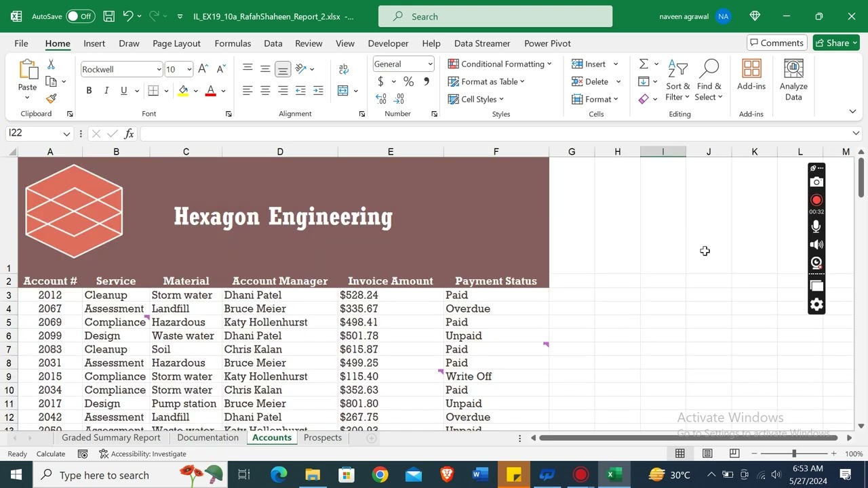Click the Undo arrow icon

[x=127, y=16]
